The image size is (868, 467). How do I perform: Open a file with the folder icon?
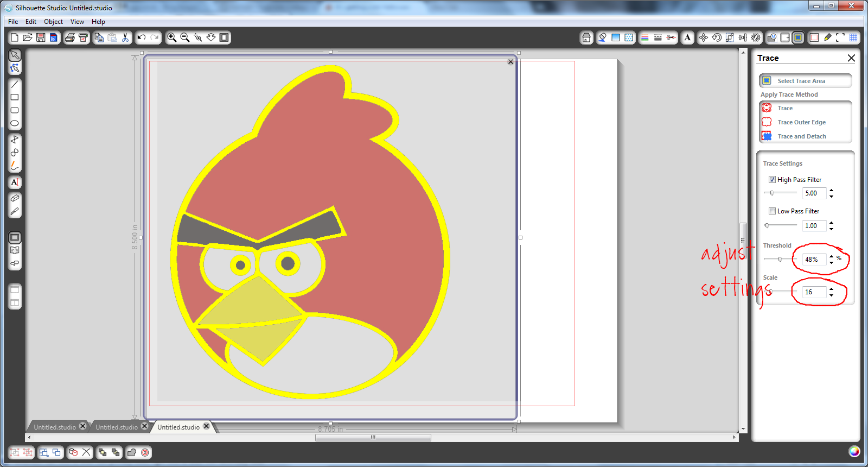[28, 37]
